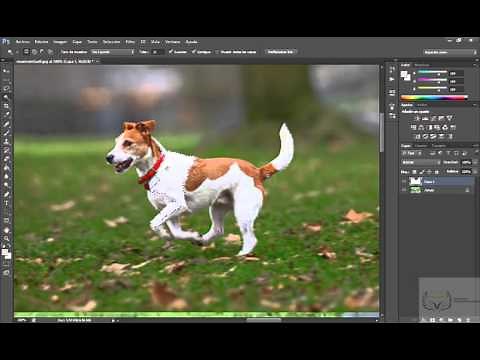Select the Crop tool
This screenshot has height=360, width=480.
6,106
